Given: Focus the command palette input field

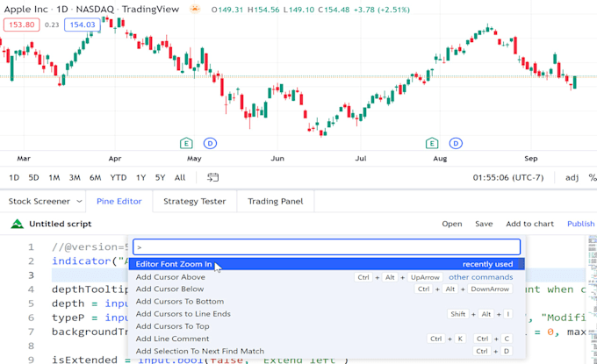Looking at the screenshot, I should click(x=327, y=246).
